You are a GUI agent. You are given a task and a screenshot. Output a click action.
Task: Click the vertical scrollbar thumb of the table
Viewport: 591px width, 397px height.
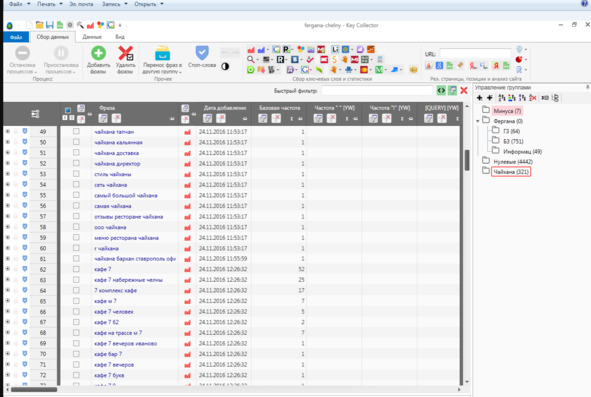point(467,160)
